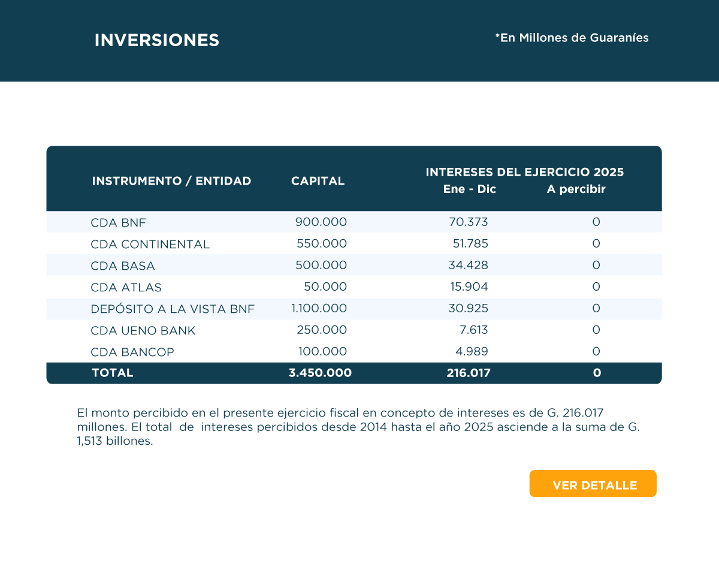Select the CDA UENO BANK entry
Viewport: 719px width, 588px height.
click(x=143, y=330)
